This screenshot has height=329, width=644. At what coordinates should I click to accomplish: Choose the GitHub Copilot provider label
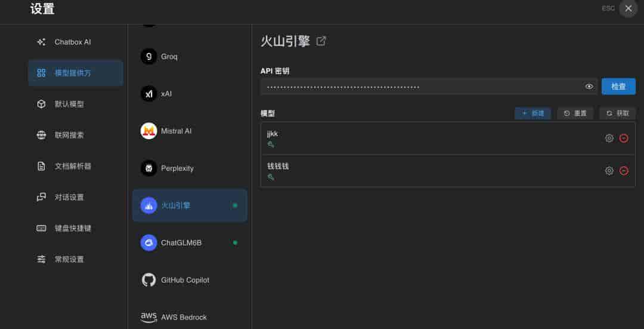[185, 280]
